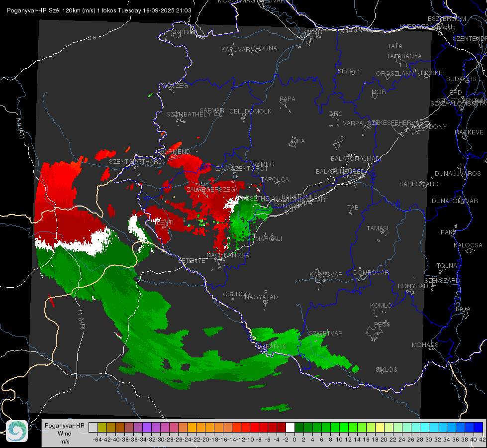
Task: Click the dark green swatch right of 0
Action: pos(299,427)
